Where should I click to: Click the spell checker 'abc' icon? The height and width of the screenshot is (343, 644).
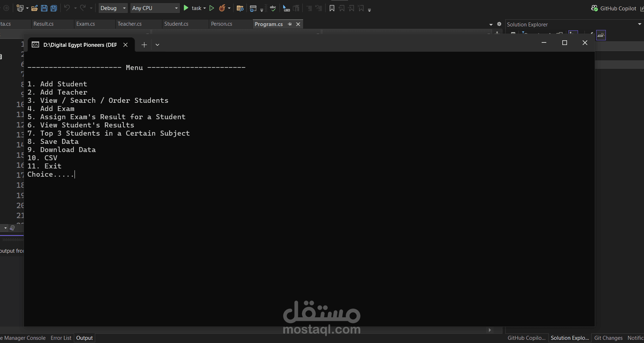(273, 8)
